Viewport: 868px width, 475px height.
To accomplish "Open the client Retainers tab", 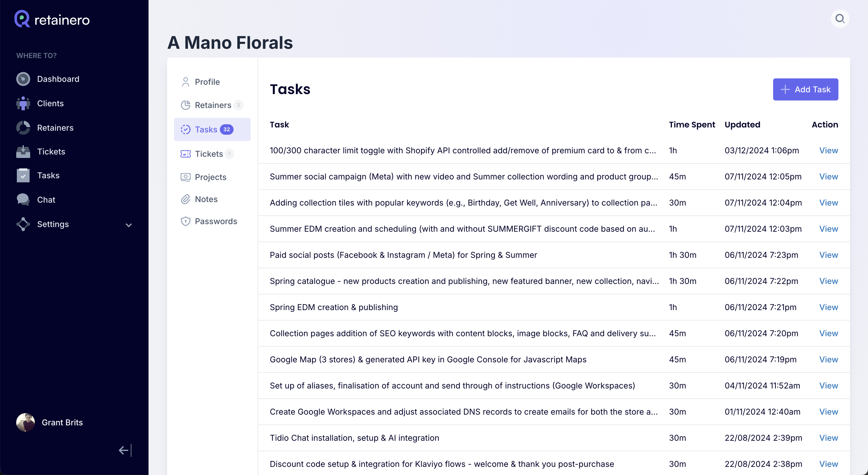I will (x=212, y=105).
